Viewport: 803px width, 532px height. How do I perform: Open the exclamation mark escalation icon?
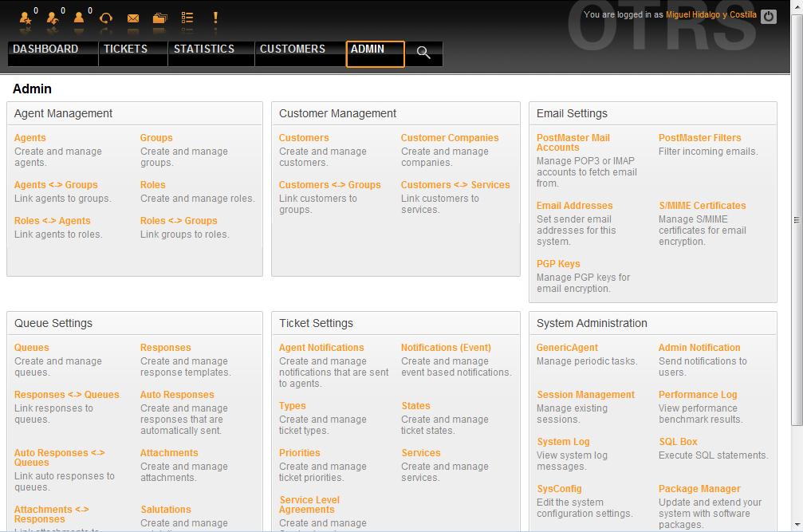pyautogui.click(x=215, y=18)
